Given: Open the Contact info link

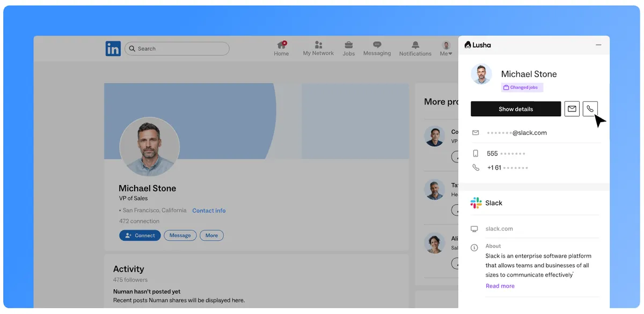Looking at the screenshot, I should coord(209,211).
